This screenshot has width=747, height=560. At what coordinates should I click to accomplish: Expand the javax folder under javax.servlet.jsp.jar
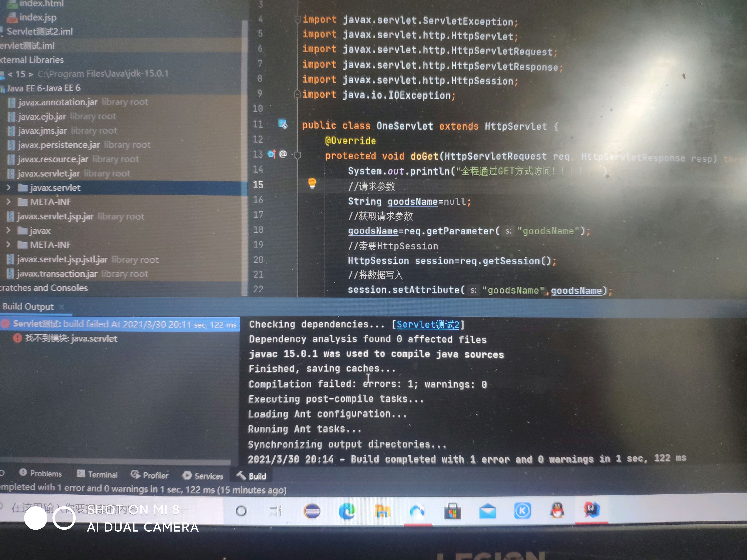pos(9,231)
